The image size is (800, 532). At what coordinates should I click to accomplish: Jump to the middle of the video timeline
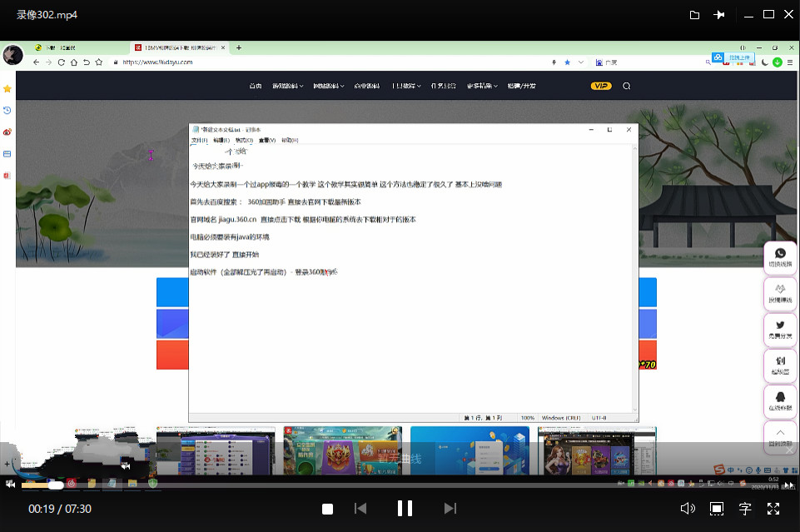pyautogui.click(x=400, y=485)
